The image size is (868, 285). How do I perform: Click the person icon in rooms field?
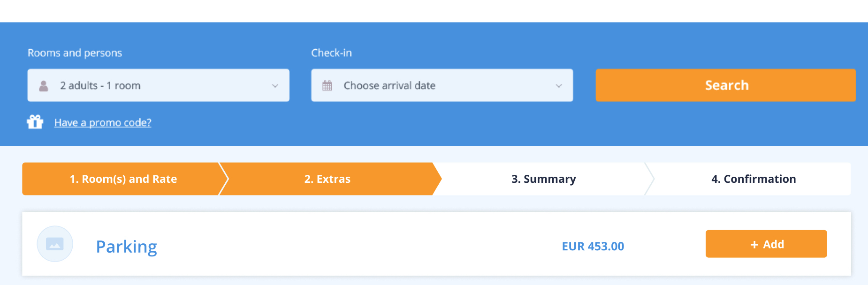point(44,86)
